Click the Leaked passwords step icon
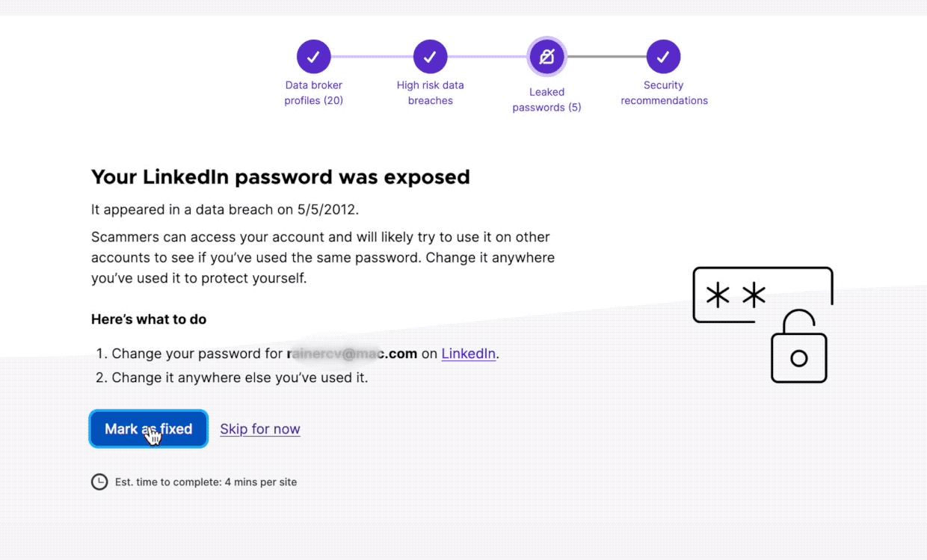Image resolution: width=927 pixels, height=560 pixels. click(x=546, y=57)
